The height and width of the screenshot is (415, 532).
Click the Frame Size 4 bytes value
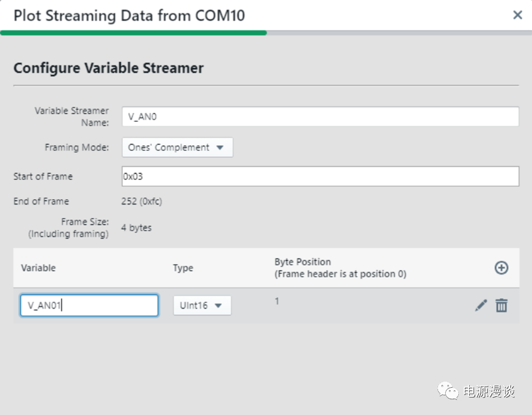137,227
